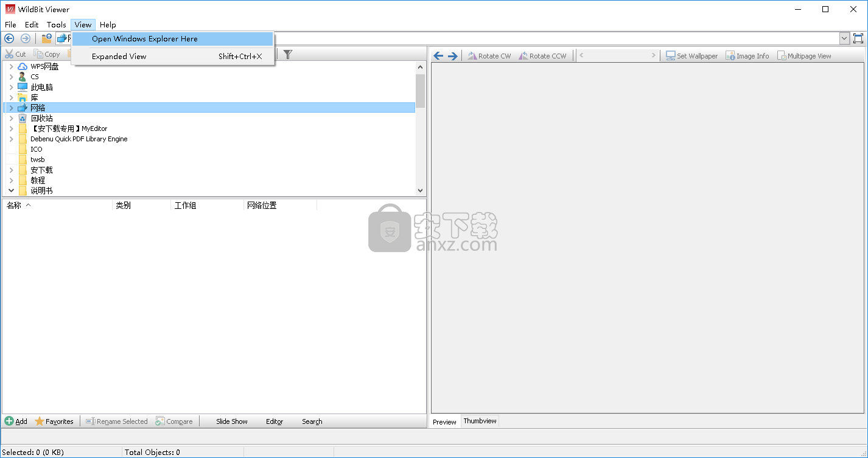
Task: Switch to the Thumbview tab
Action: (x=480, y=421)
